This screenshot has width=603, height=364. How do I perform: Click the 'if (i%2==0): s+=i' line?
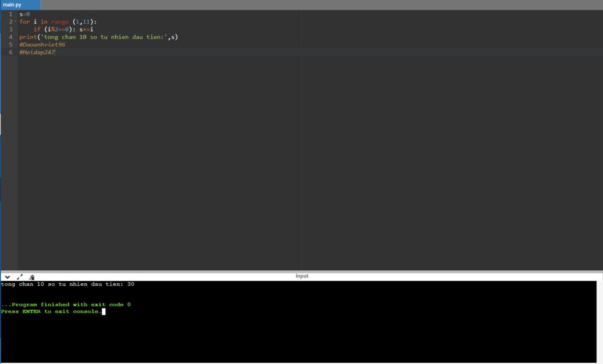coord(63,29)
